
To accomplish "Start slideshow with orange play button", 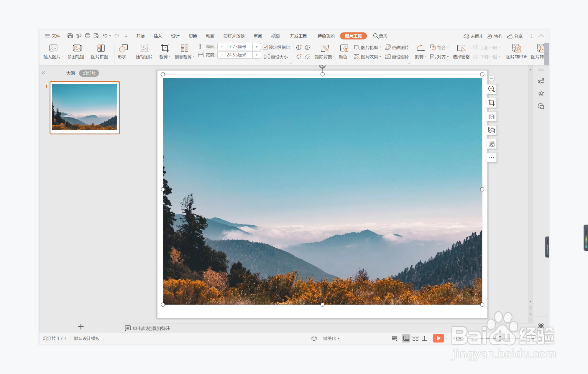I will 438,338.
